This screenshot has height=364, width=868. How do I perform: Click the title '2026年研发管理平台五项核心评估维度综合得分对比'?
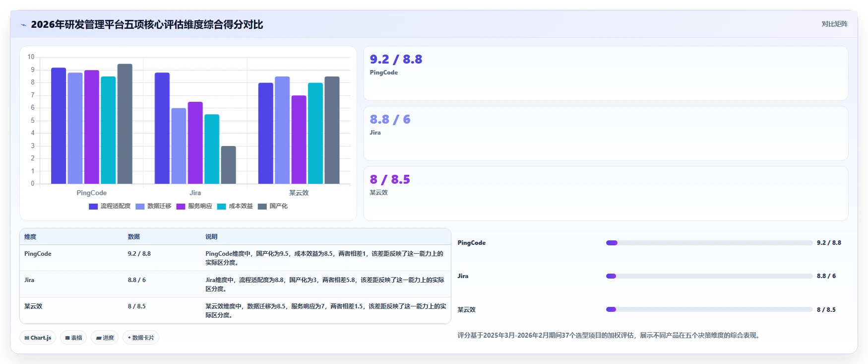click(x=147, y=25)
